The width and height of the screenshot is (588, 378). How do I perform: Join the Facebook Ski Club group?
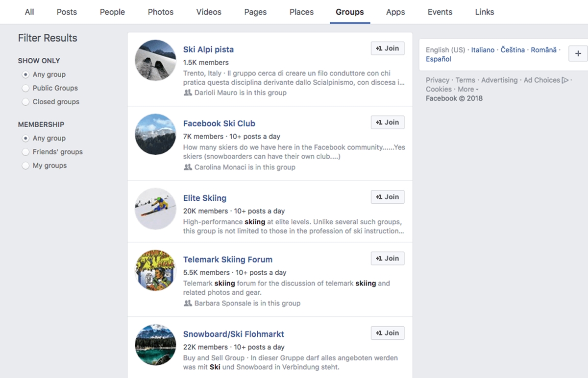pyautogui.click(x=388, y=122)
